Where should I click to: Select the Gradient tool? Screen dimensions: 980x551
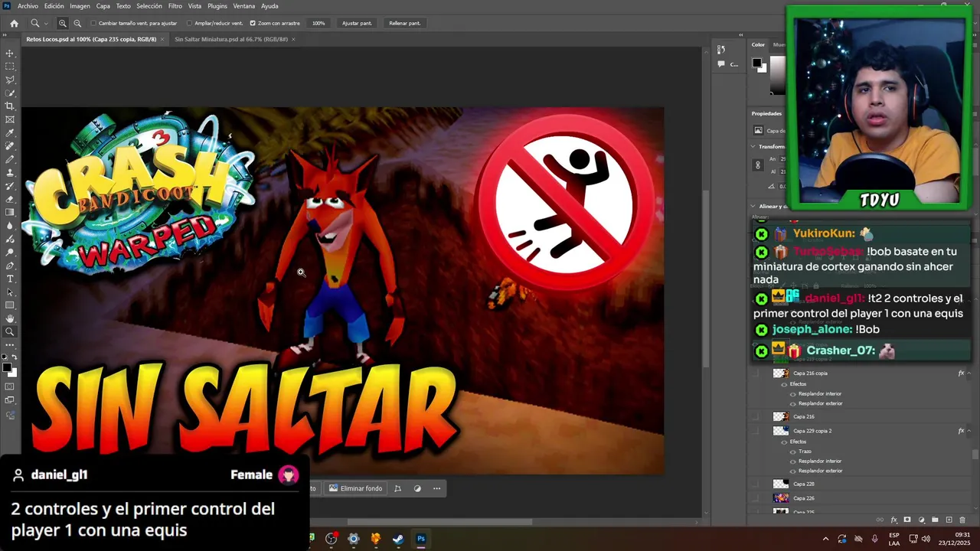pos(10,213)
